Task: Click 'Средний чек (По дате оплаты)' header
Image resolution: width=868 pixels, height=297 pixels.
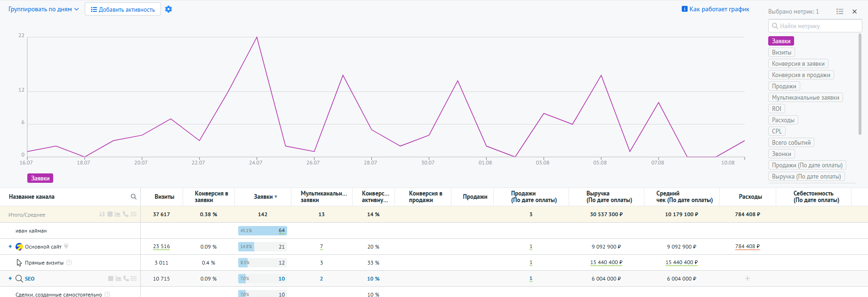Action: (x=684, y=197)
